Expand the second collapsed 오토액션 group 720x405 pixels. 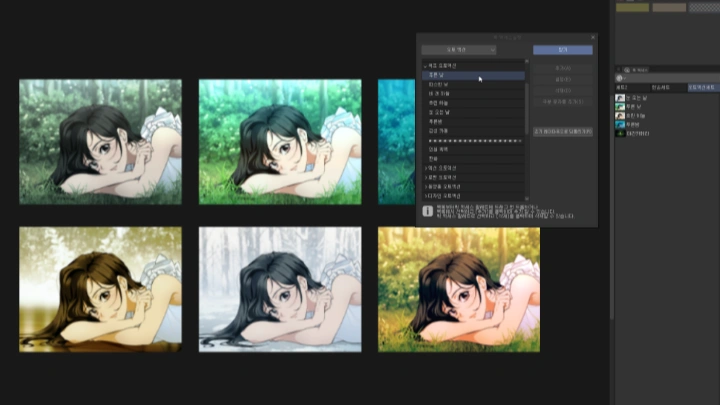pyautogui.click(x=425, y=178)
